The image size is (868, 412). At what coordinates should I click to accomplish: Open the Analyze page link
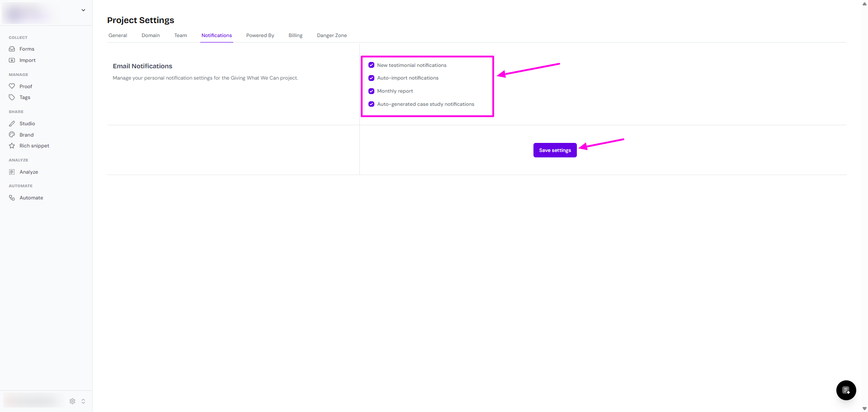click(28, 172)
